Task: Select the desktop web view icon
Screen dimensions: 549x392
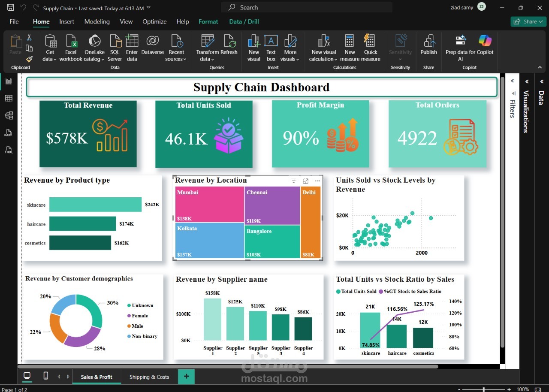Action: (27, 376)
